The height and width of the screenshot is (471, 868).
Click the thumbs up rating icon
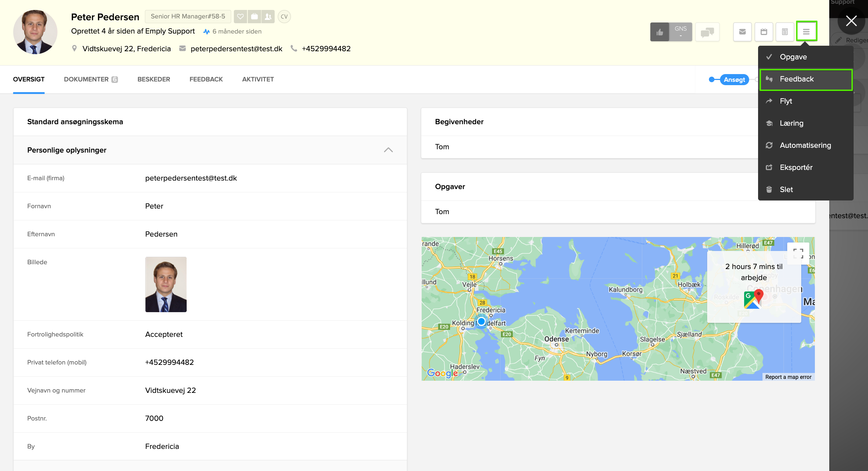pos(660,32)
